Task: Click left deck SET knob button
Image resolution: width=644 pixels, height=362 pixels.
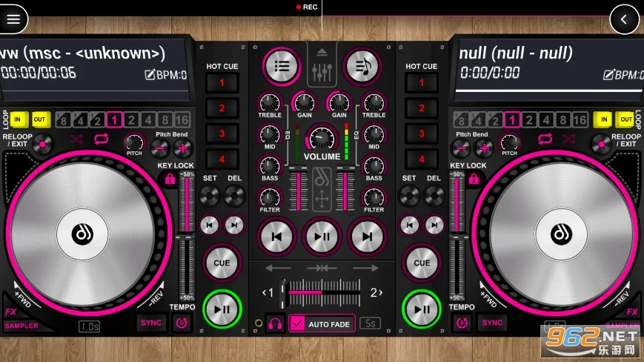Action: pos(210,196)
